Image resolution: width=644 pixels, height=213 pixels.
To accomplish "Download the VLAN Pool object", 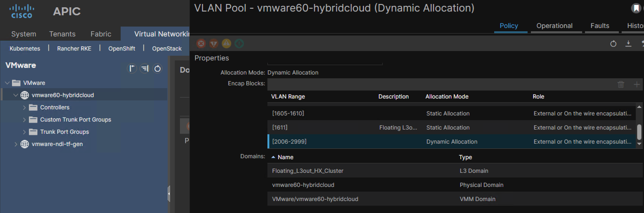I will (x=628, y=44).
